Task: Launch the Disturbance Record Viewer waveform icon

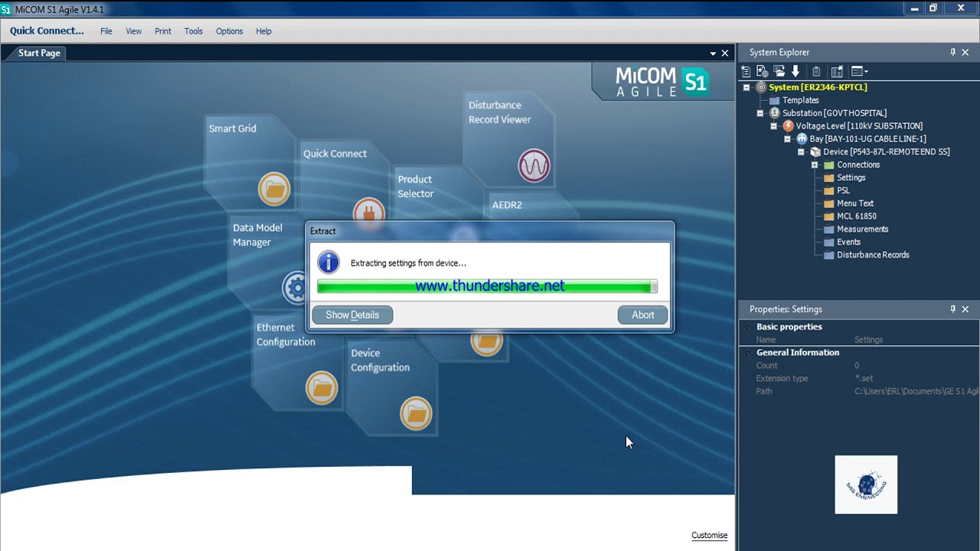Action: [x=534, y=165]
